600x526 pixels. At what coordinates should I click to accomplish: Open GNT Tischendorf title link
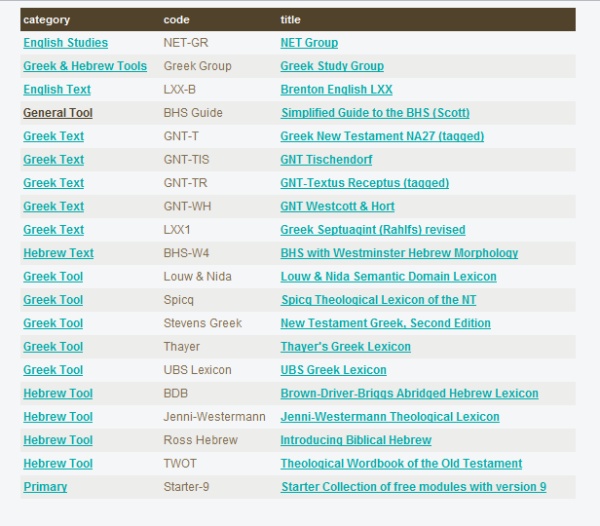[326, 160]
